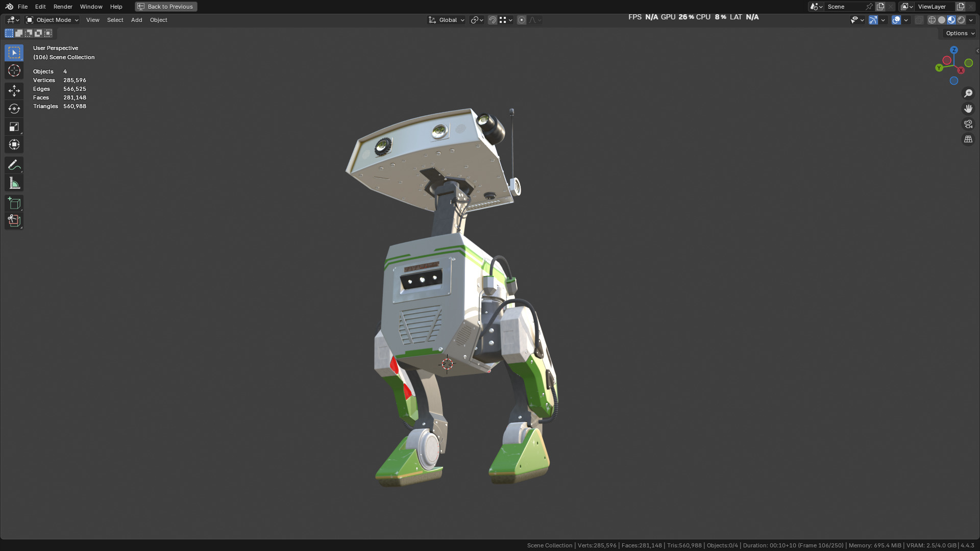This screenshot has width=980, height=551.
Task: Open the File menu
Action: 22,7
